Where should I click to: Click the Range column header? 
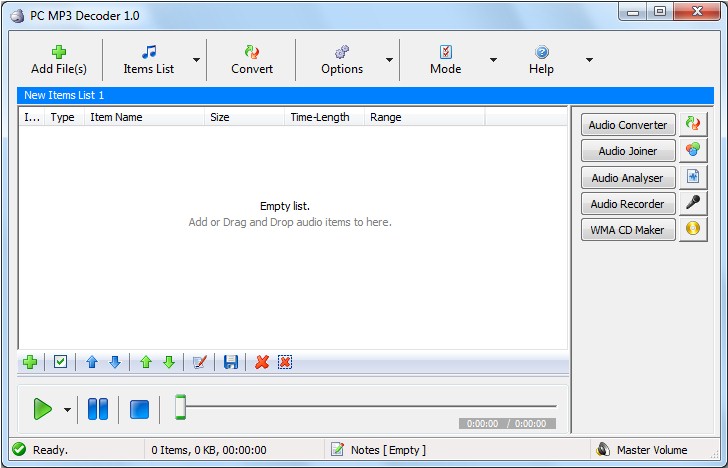coord(424,117)
